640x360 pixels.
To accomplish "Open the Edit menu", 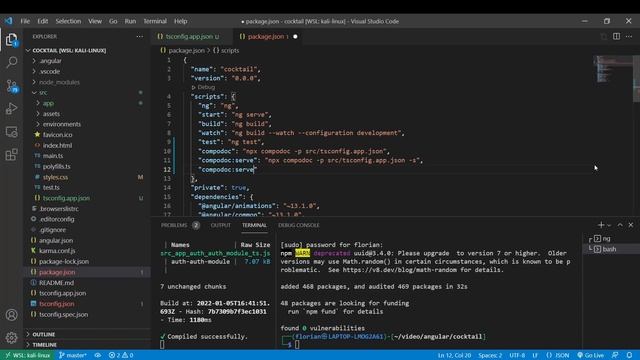I will point(42,21).
